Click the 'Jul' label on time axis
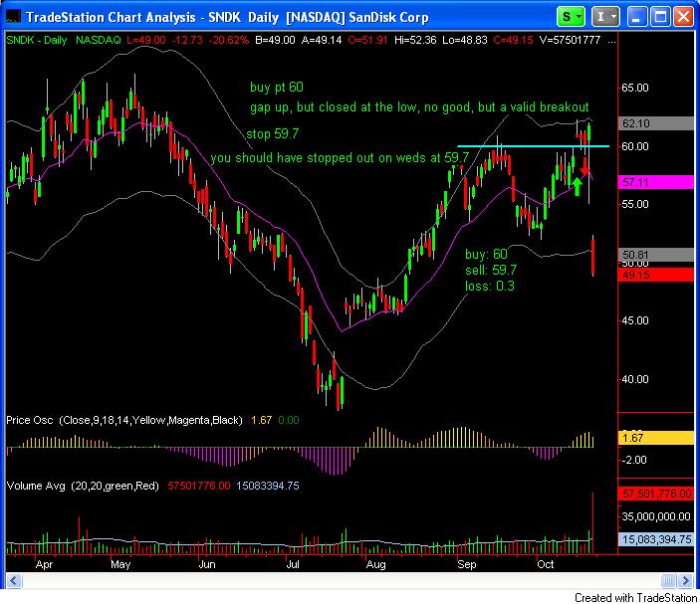Image resolution: width=700 pixels, height=604 pixels. 293,565
